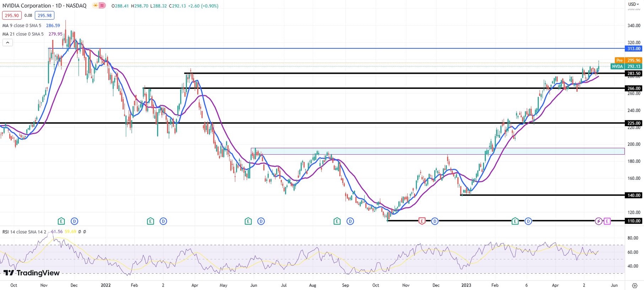
Task: Click the change value +2.60 (+0.90%)
Action: point(204,6)
